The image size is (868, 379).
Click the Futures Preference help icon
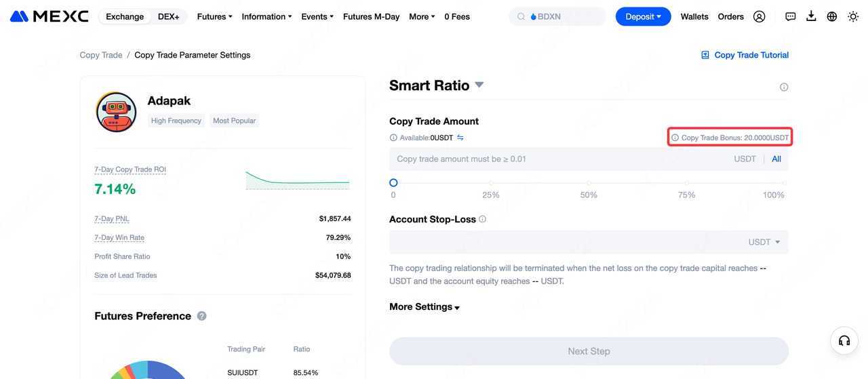[x=201, y=316]
